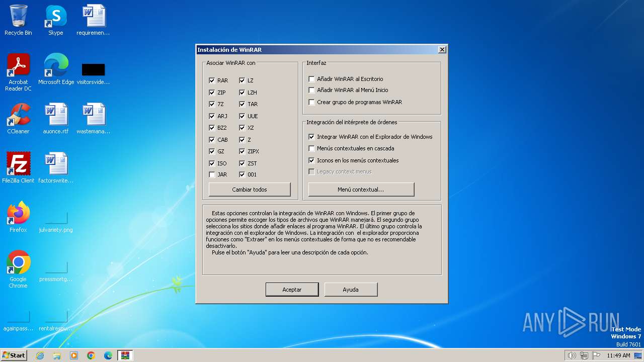The height and width of the screenshot is (362, 644).
Task: Launch Skype from the desktop
Action: point(55,20)
